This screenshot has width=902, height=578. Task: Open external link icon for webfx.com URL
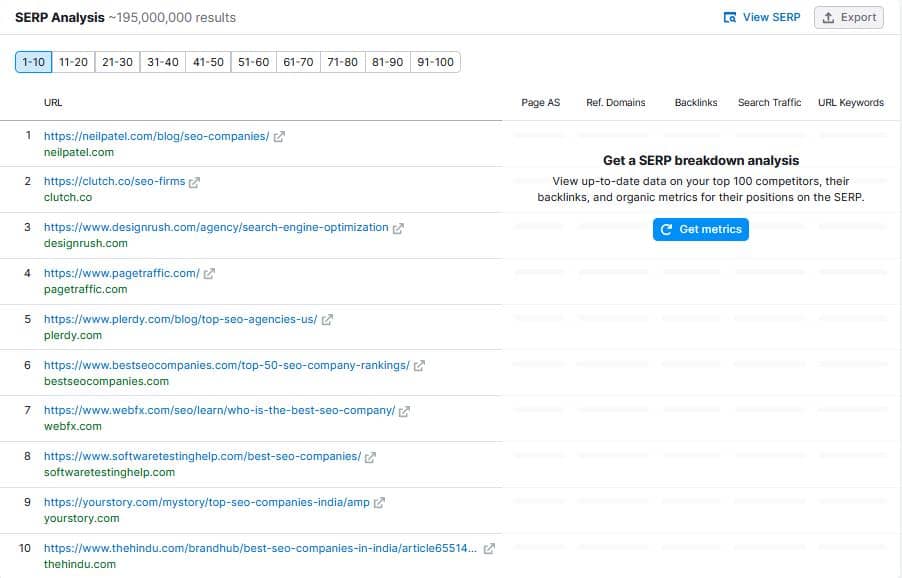[x=404, y=411]
